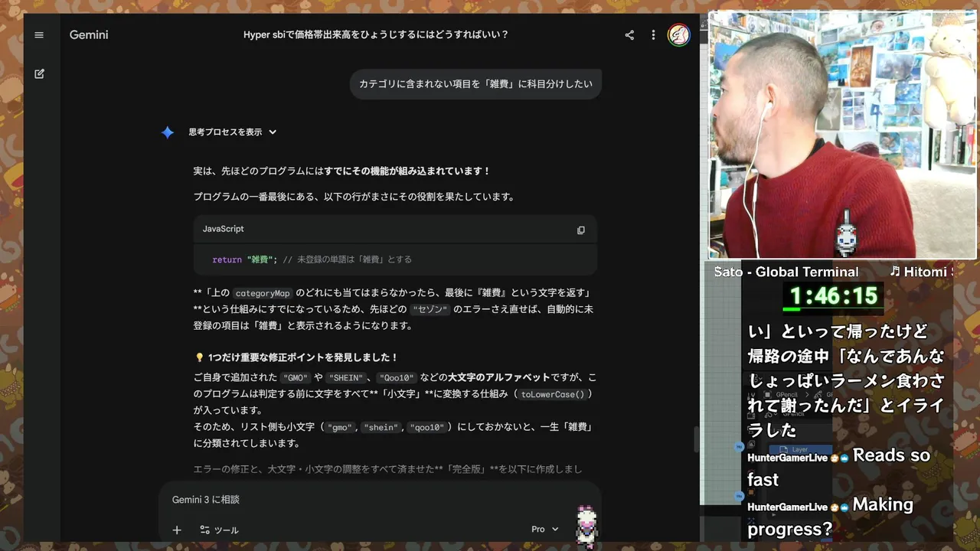Click the lowercase "gmo" code chip
This screenshot has height=551, width=980.
coord(340,428)
